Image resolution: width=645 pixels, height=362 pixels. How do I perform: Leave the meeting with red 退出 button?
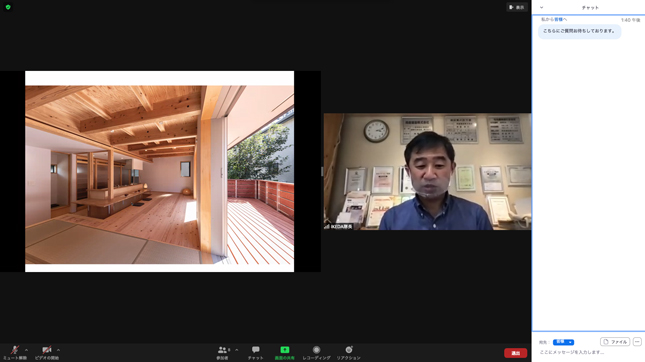515,353
